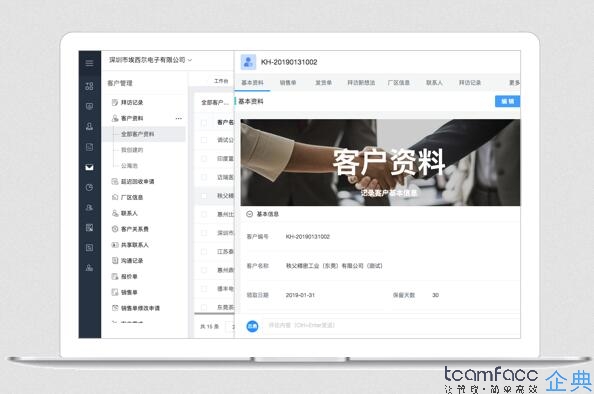This screenshot has width=594, height=394.
Task: Open the 深圳市埃西尔电子有限公司 company dropdown
Action: pos(150,60)
